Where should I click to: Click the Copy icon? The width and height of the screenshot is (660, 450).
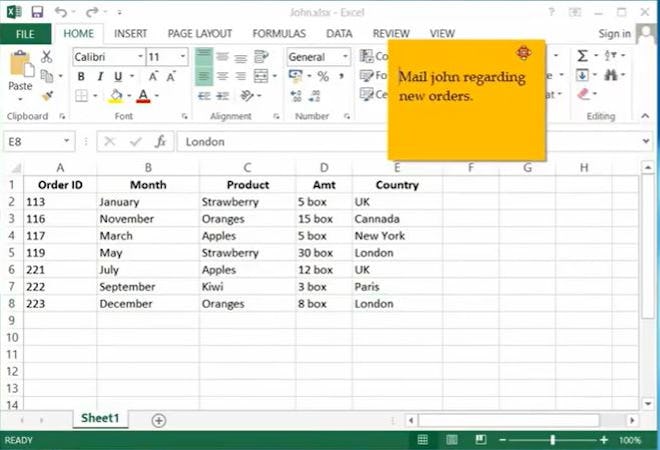(x=46, y=76)
